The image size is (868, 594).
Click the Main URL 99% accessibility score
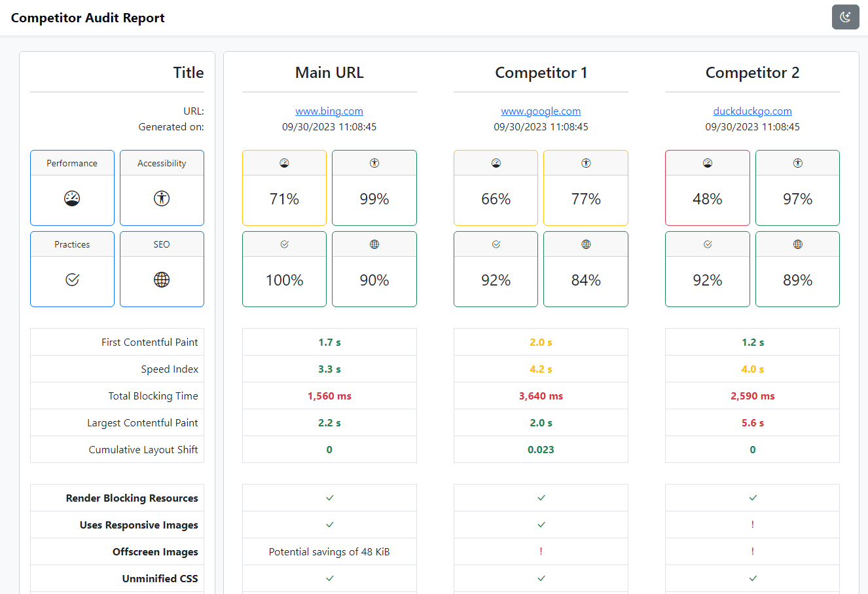pyautogui.click(x=374, y=199)
